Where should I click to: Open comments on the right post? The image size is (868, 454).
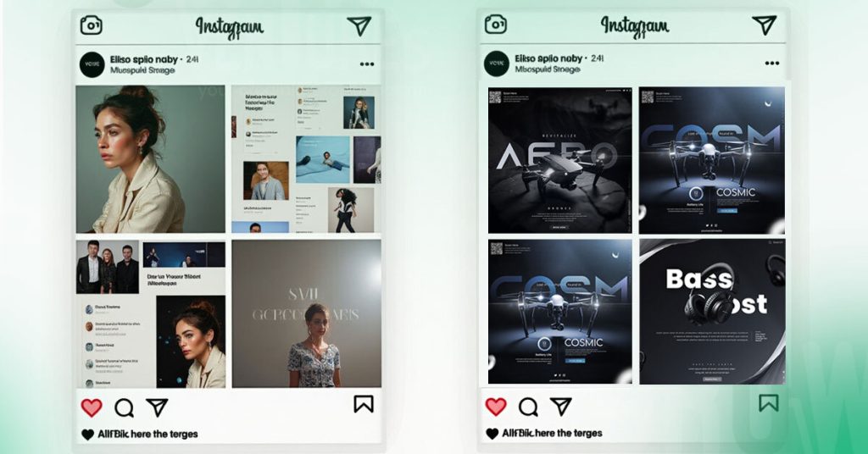(x=528, y=407)
